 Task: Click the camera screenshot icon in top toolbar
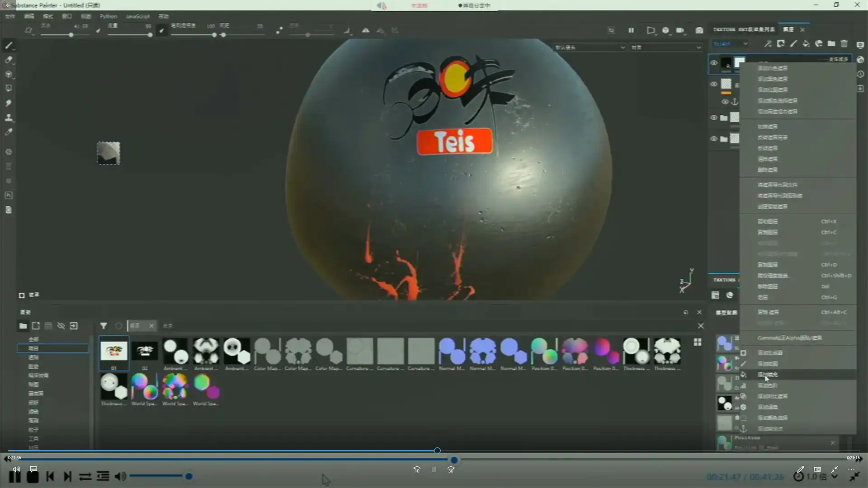[x=699, y=30]
